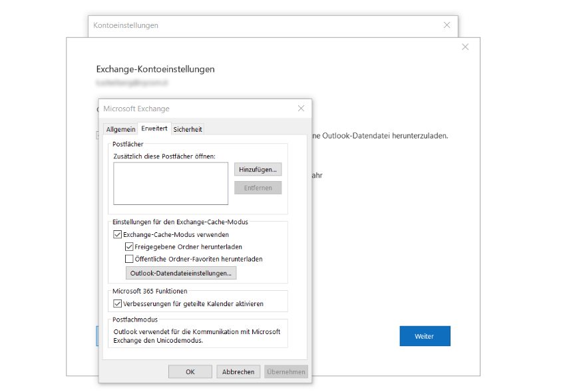Click the Übernehmen button
This screenshot has height=392, width=561.
click(x=286, y=371)
